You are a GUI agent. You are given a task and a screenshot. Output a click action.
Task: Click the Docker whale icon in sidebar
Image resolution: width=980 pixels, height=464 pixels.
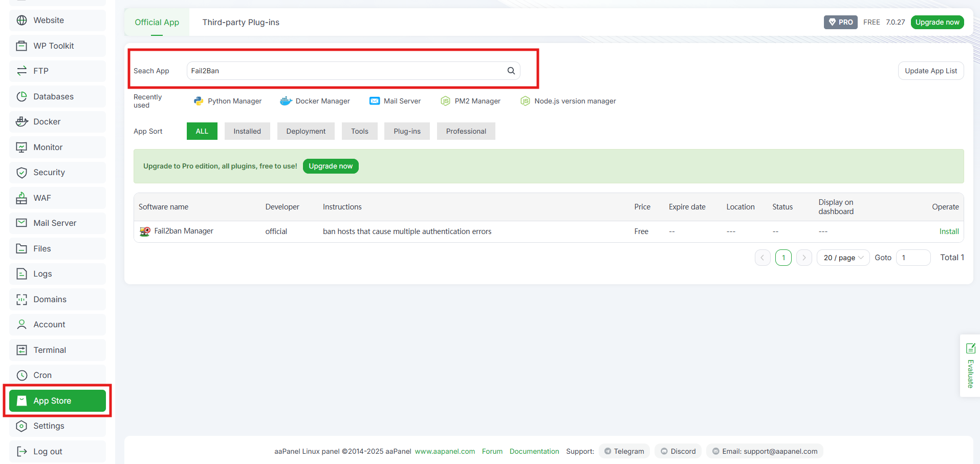(x=21, y=122)
